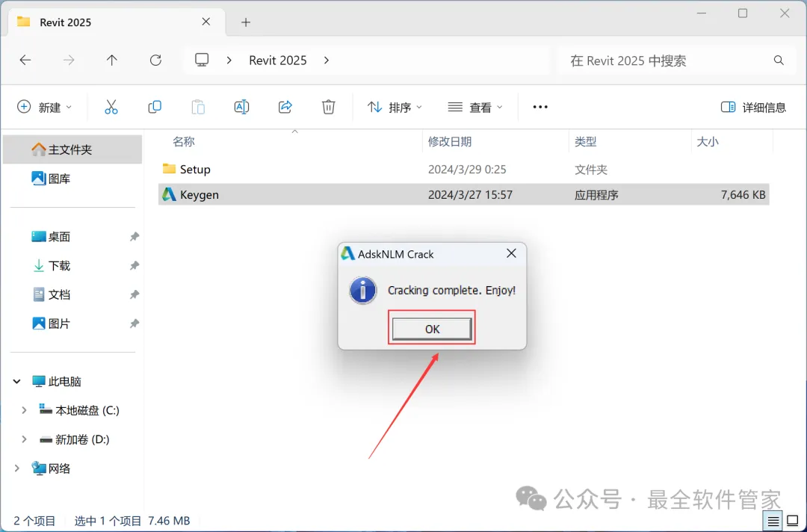Go up one folder level

pos(111,61)
